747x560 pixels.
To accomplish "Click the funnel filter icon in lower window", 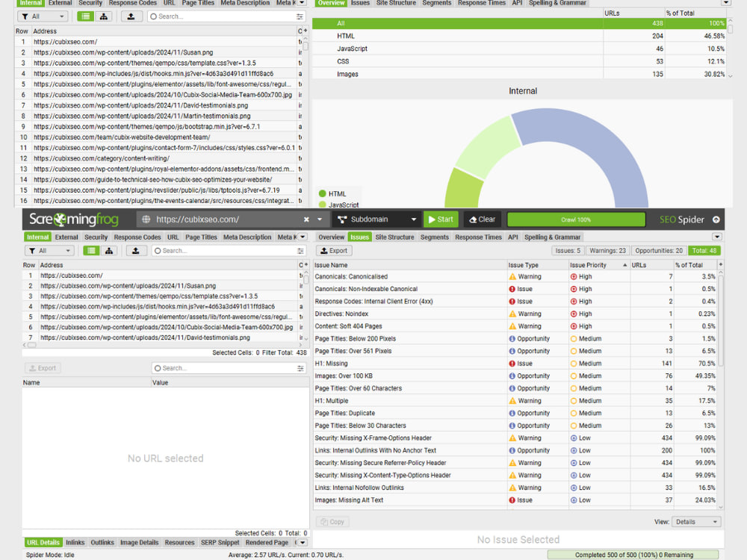I will tap(32, 250).
